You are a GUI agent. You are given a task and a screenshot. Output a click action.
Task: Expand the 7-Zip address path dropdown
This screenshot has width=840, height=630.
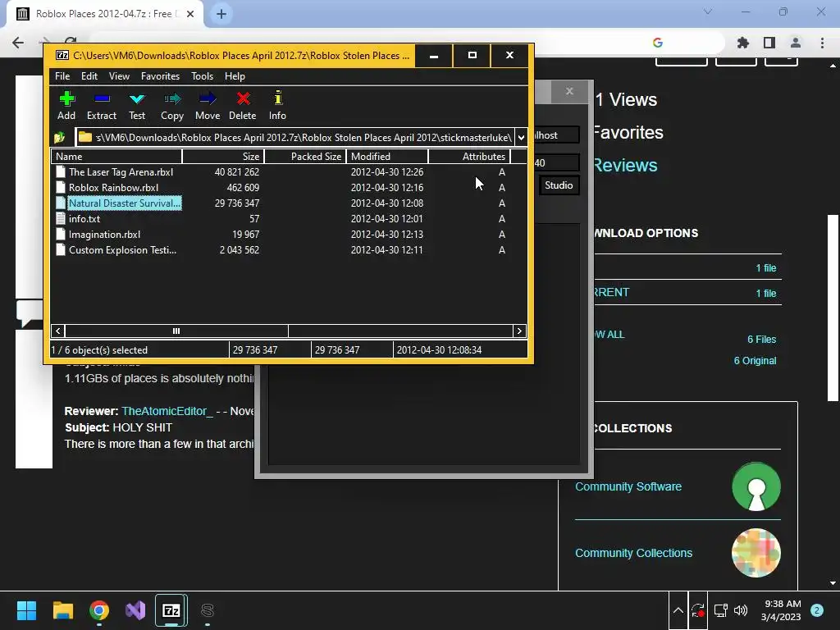(x=521, y=138)
